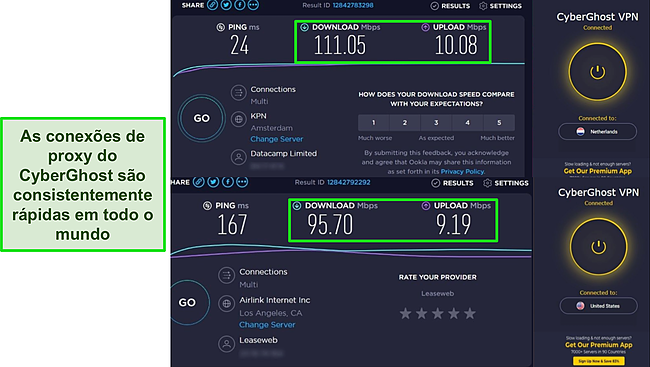Image resolution: width=650 pixels, height=367 pixels.
Task: Open Netherlands server location selector
Action: 597,131
